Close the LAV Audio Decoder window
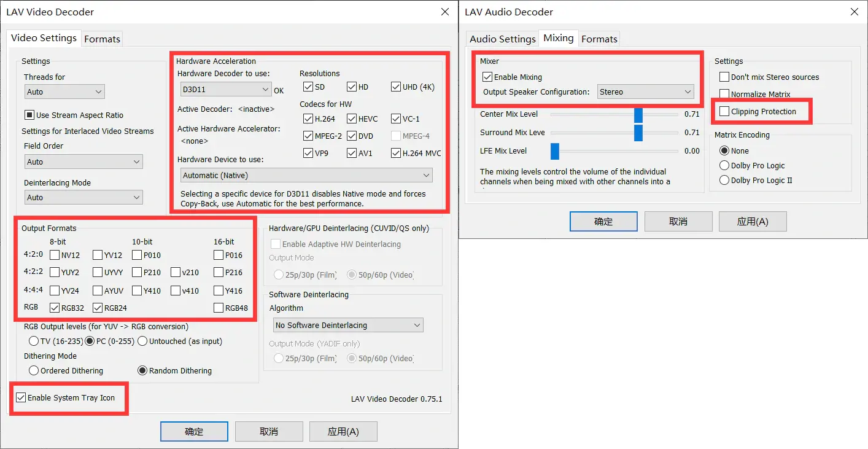The height and width of the screenshot is (449, 868). click(x=854, y=12)
